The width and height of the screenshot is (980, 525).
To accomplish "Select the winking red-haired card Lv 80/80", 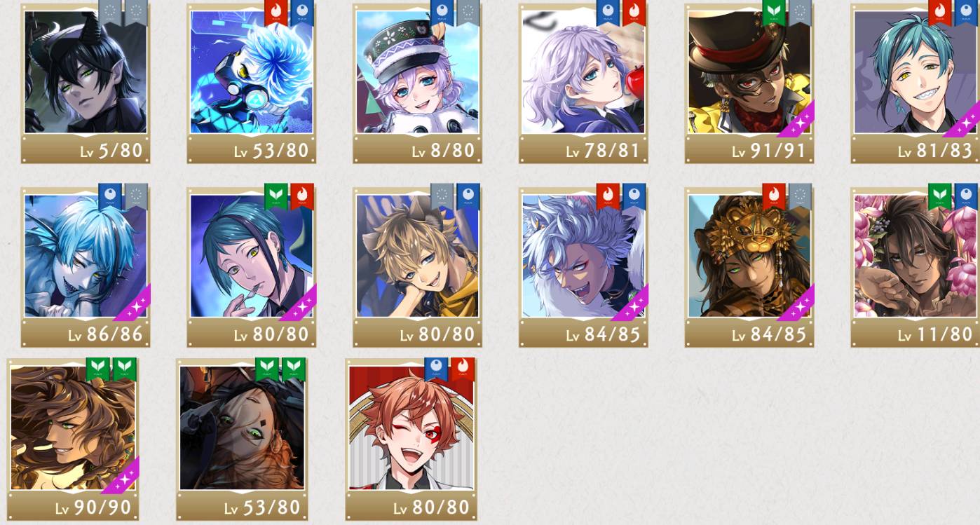I will point(412,439).
